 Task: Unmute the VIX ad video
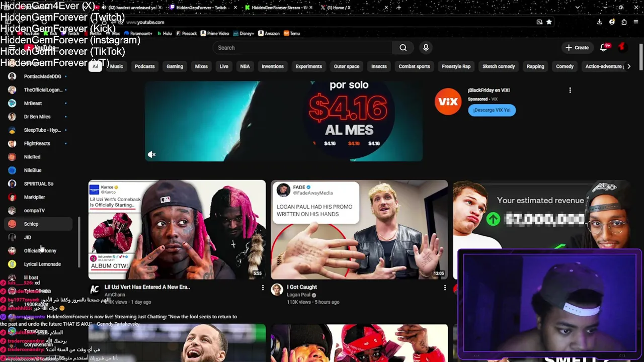point(151,154)
